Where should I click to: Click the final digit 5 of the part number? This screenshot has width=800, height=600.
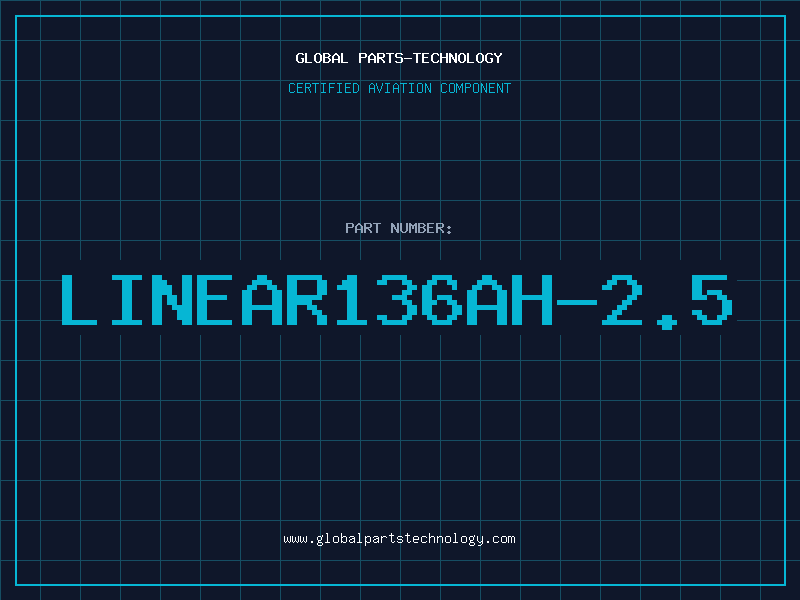[x=712, y=300]
